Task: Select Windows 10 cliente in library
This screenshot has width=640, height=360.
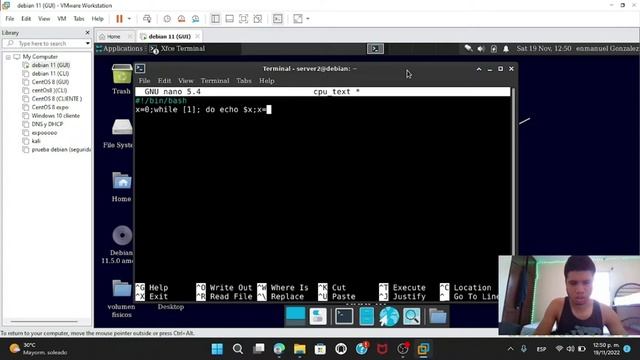Action: tap(56, 116)
